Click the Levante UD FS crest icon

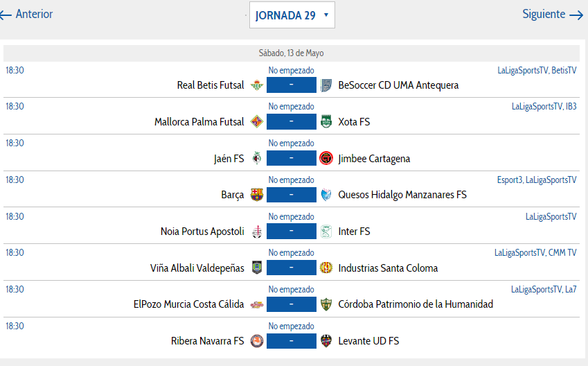pyautogui.click(x=326, y=341)
